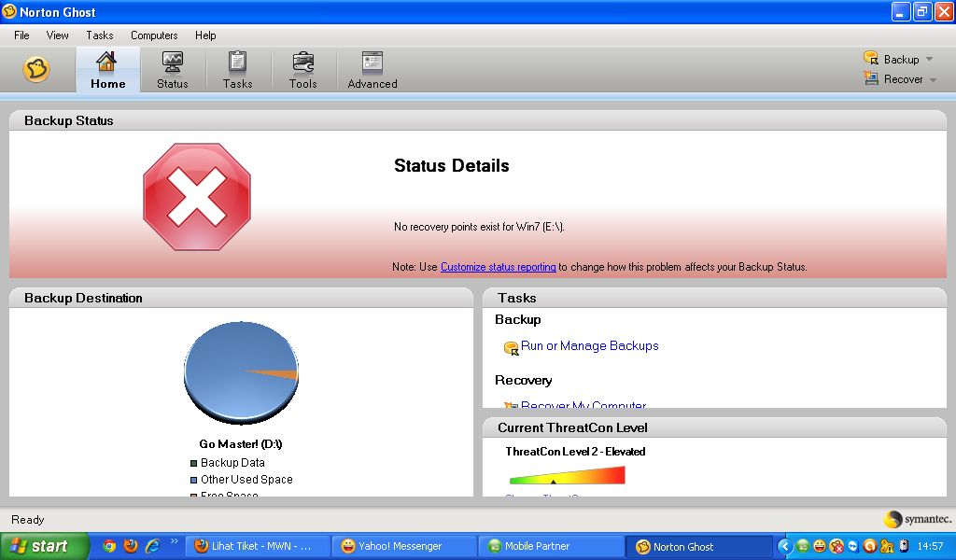Open the Tools tab
This screenshot has height=560, width=956.
coord(303,70)
